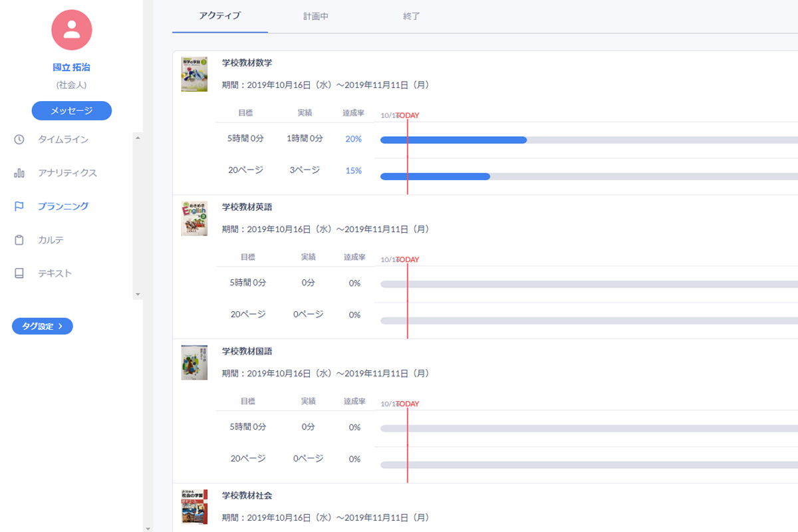Click the clipboard icon for カルテ
Image resolution: width=798 pixels, height=532 pixels.
[19, 240]
